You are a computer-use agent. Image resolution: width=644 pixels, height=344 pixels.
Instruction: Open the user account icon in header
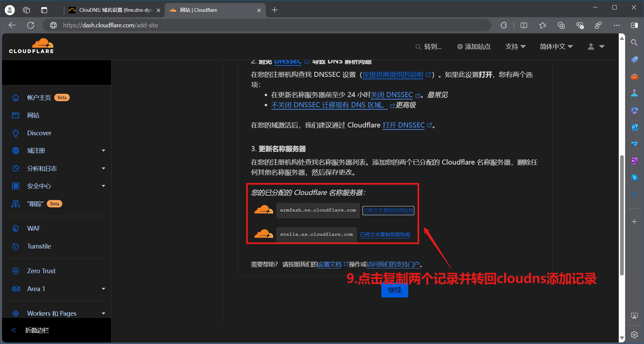coord(591,47)
